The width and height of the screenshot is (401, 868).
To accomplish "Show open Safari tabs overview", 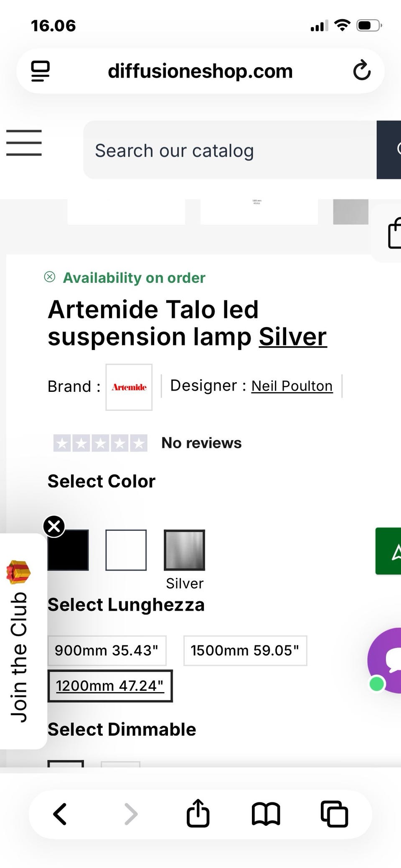I will pos(334,814).
